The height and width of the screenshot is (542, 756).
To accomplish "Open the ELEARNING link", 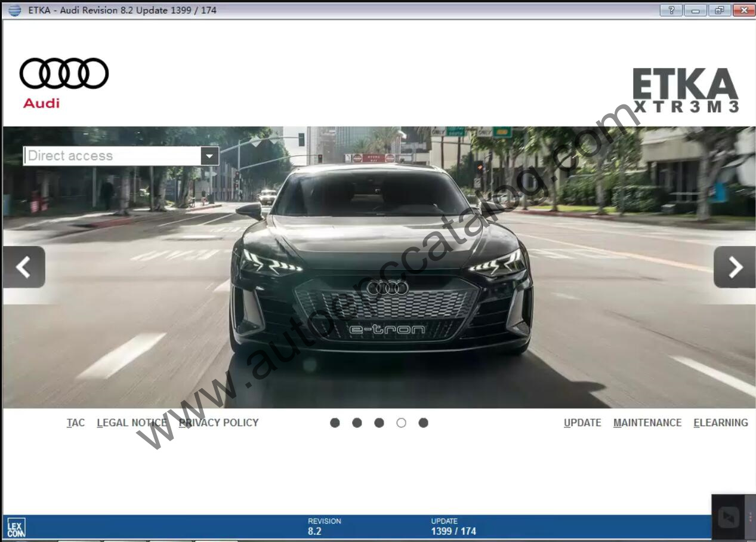I will 721,423.
